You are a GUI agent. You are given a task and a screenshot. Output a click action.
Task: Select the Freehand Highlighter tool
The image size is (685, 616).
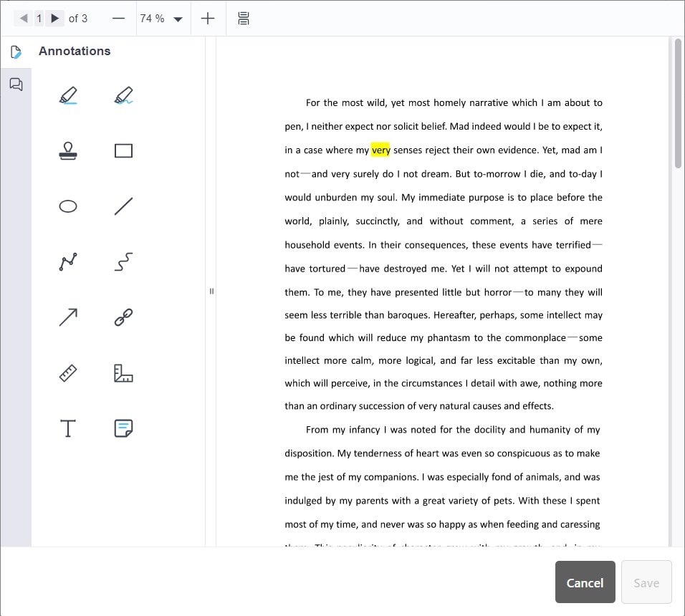[x=123, y=95]
